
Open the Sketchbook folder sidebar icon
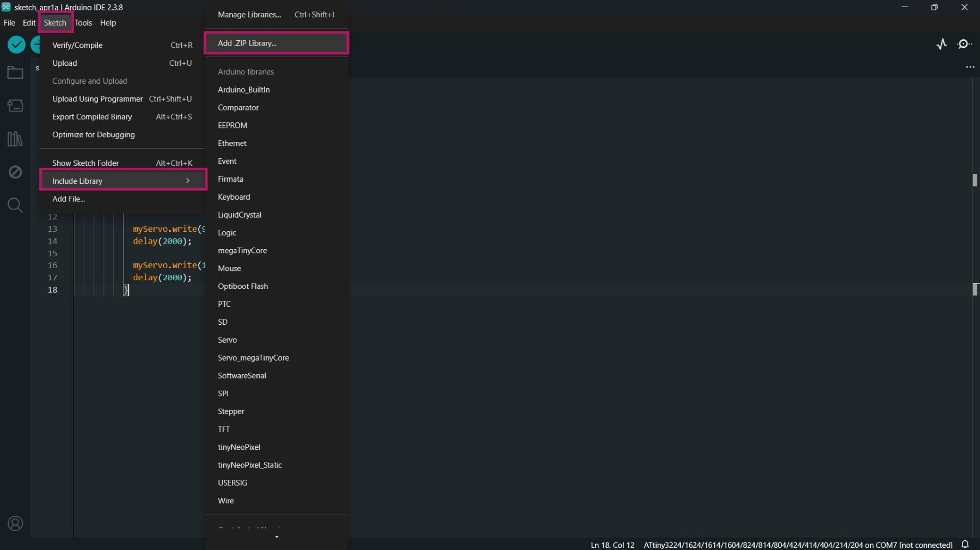point(15,72)
